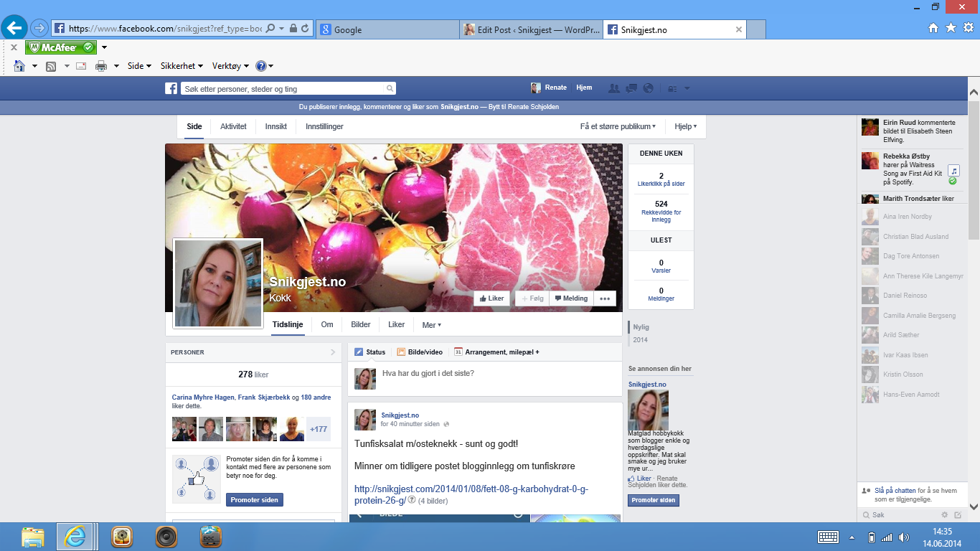
Task: Click the 'Promoter siden' button in left panel
Action: coord(255,500)
